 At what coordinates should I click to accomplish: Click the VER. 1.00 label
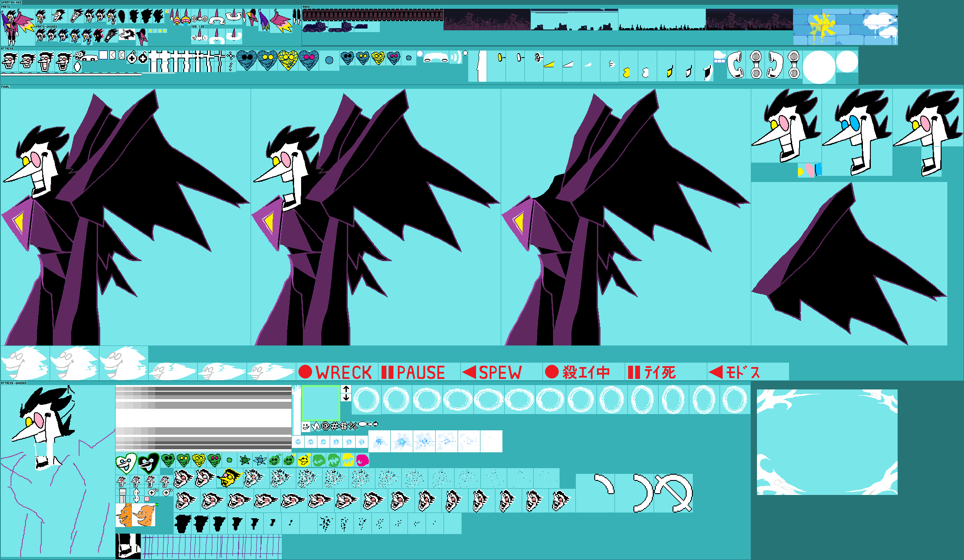(x=198, y=27)
